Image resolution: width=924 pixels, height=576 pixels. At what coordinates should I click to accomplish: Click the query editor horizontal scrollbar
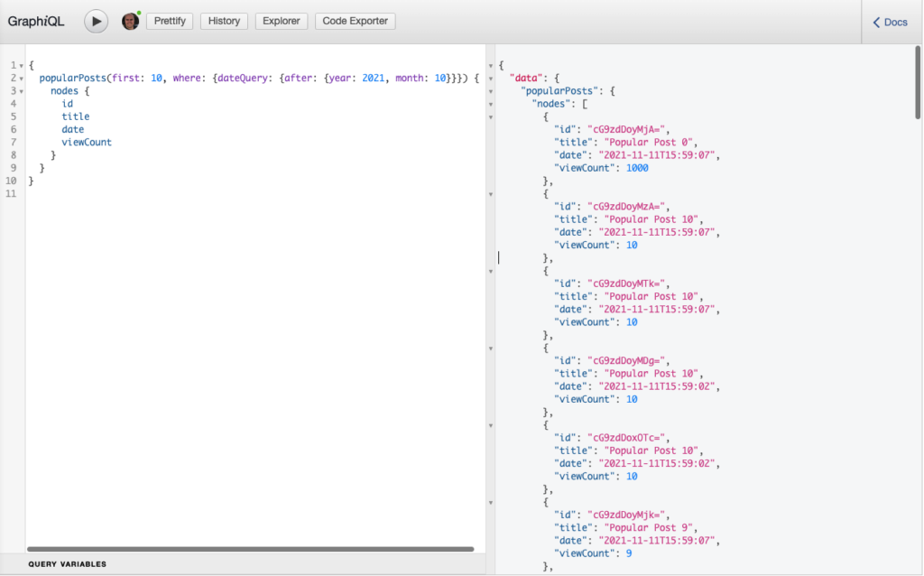point(250,549)
